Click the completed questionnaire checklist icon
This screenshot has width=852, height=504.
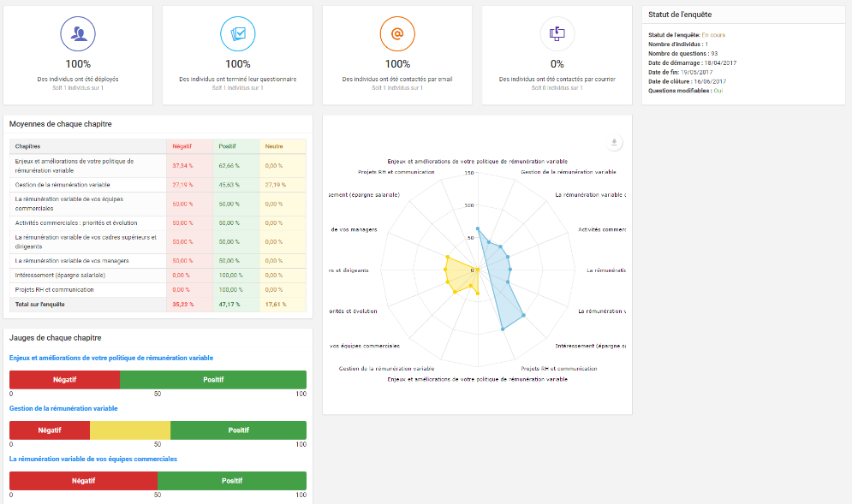tap(237, 34)
